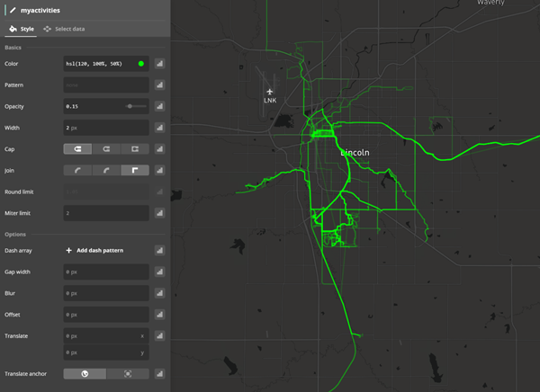Set translate anchor to map
Viewport: 540px width, 392px height.
[x=85, y=374]
